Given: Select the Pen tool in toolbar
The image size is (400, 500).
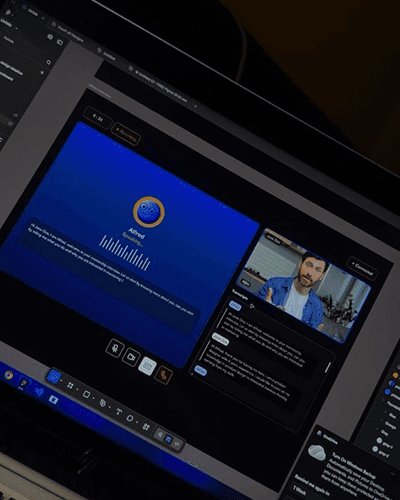Looking at the screenshot, I should pyautogui.click(x=103, y=403).
